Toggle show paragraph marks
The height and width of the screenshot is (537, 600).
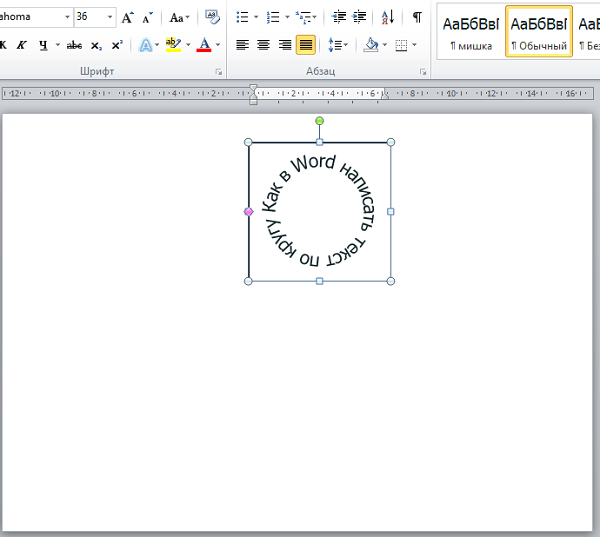pyautogui.click(x=417, y=17)
